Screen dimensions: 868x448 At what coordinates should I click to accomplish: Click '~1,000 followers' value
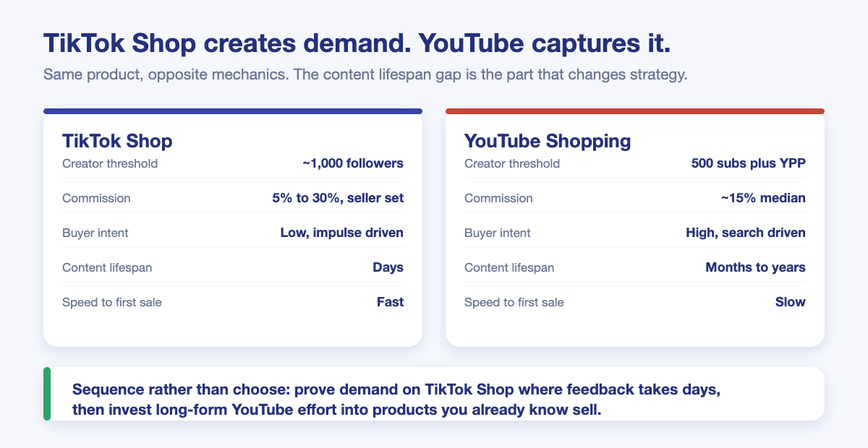353,163
